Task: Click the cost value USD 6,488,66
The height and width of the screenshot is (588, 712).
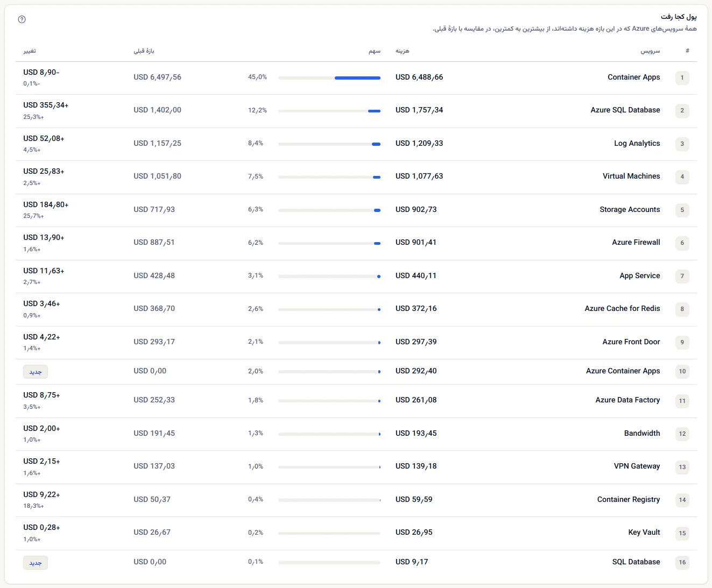Action: [x=419, y=77]
